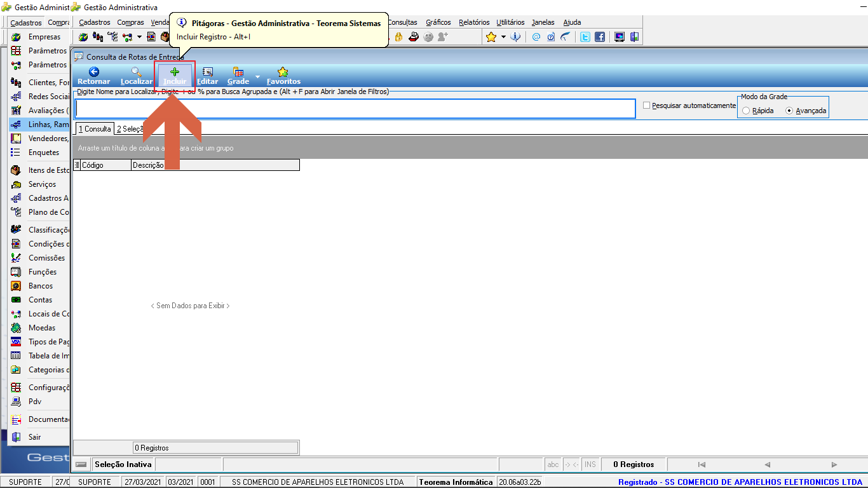Open Bancos in the Cadastros menu
This screenshot has height=488, width=868.
[x=39, y=286]
